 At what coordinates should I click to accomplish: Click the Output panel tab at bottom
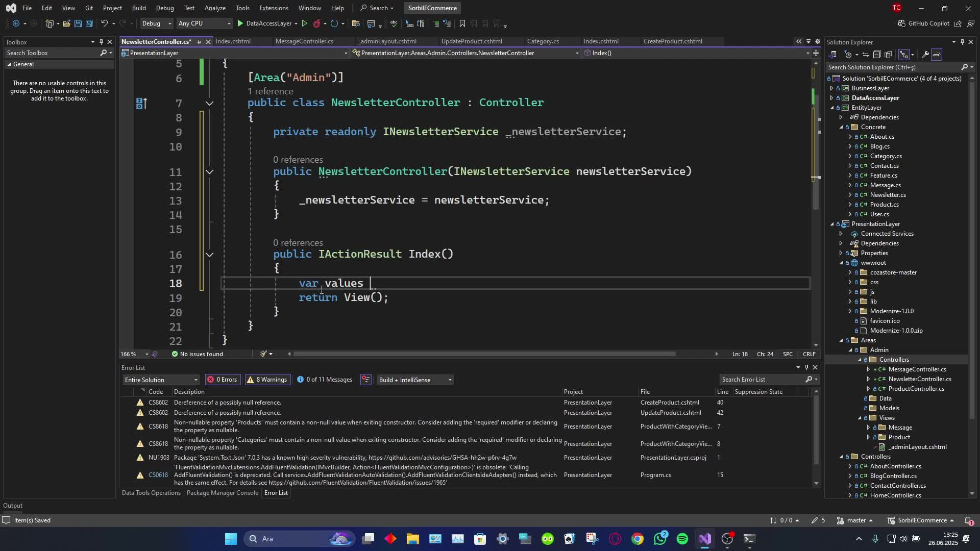click(13, 506)
